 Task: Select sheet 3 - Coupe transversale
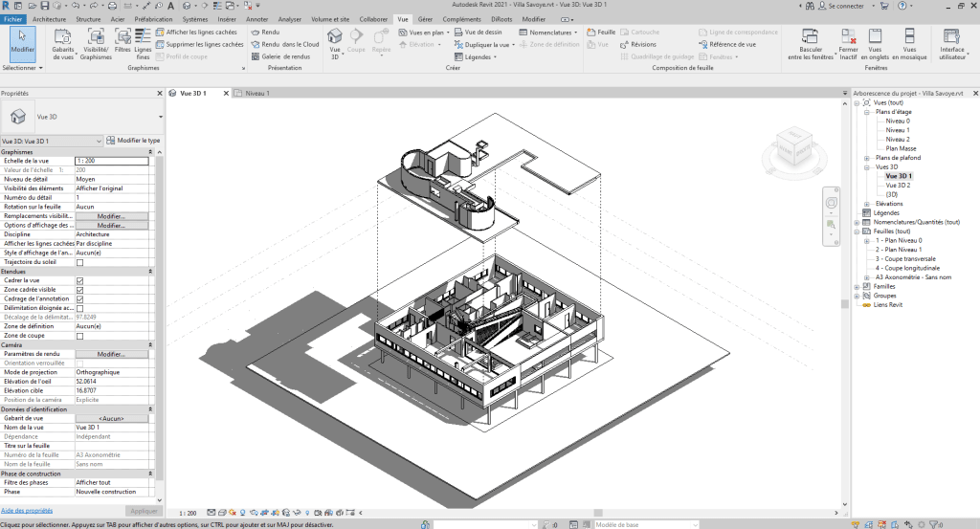pos(905,258)
